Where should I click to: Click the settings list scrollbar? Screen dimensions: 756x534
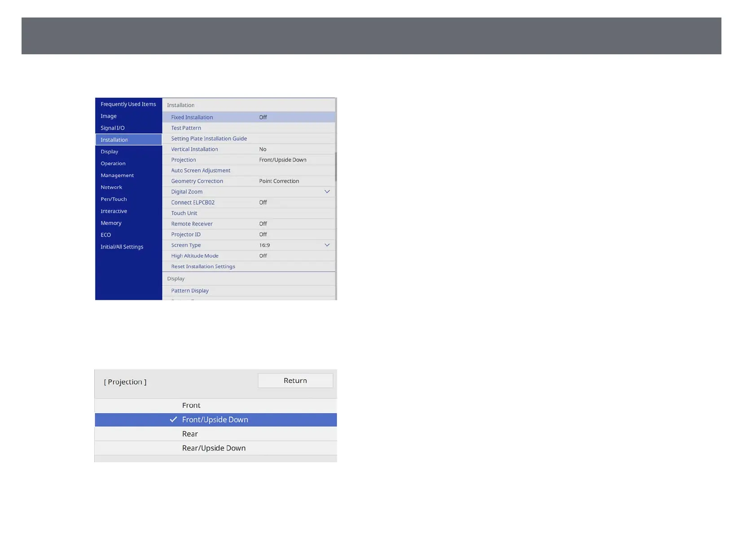point(336,166)
